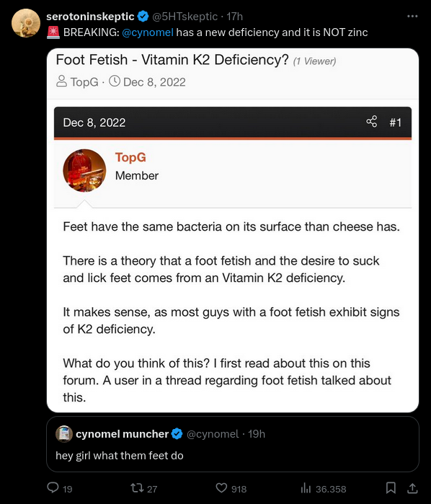Open the quoted cynomel muncher tweet
Screen dimensions: 431x504
pos(233,444)
